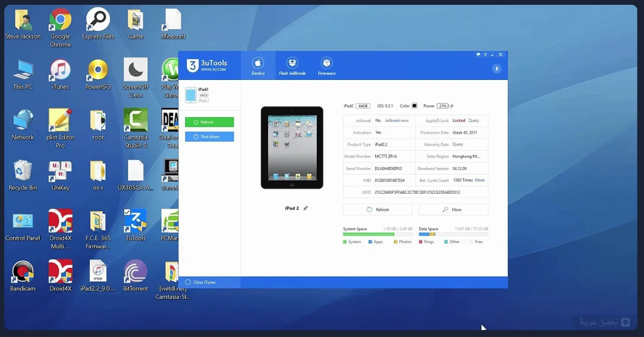
Task: Click the 3uTools logo at www.3u.com
Action: 206,66
